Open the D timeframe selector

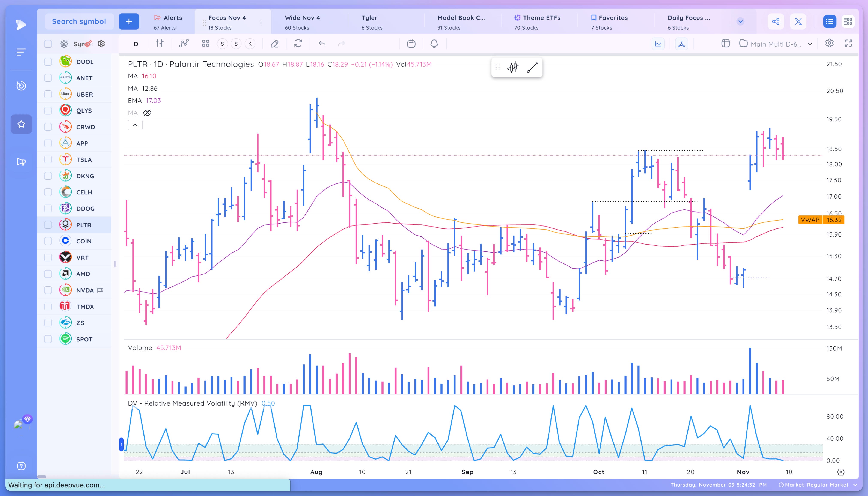136,44
